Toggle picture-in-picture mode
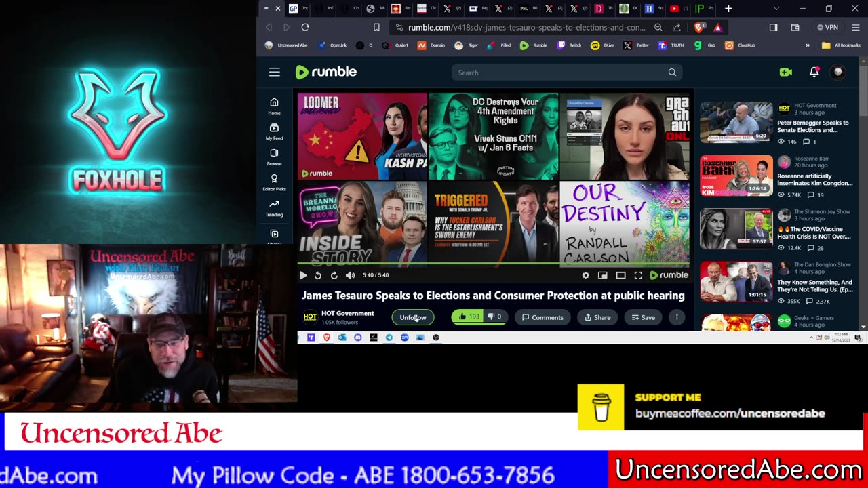Screen dimensions: 868x488 click(x=603, y=275)
